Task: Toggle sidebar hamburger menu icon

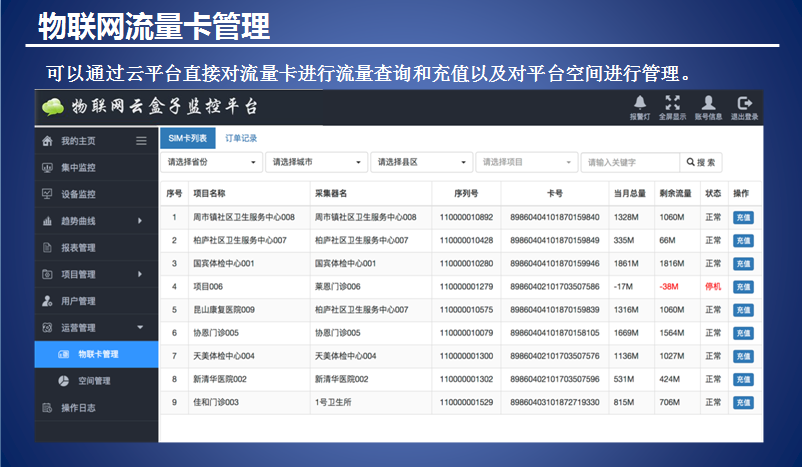Action: point(141,141)
